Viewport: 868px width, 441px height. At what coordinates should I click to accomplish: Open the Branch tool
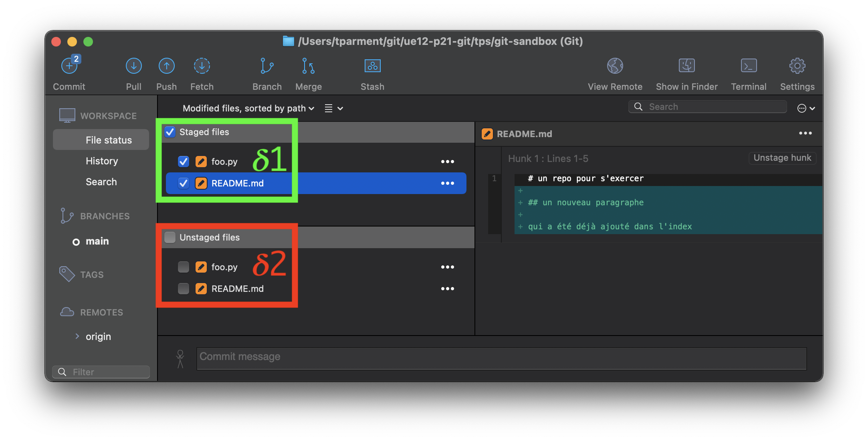[267, 66]
